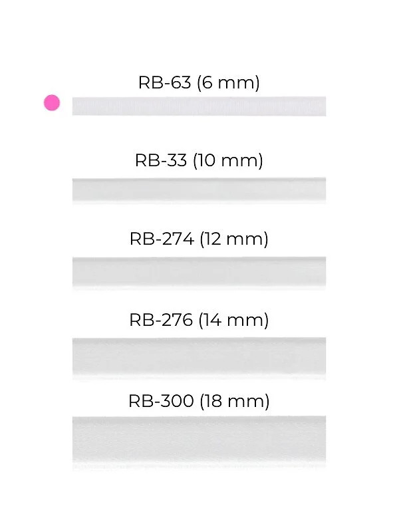Click the (6 mm) width text
Viewport: 399px width, 532px height.
click(x=228, y=83)
